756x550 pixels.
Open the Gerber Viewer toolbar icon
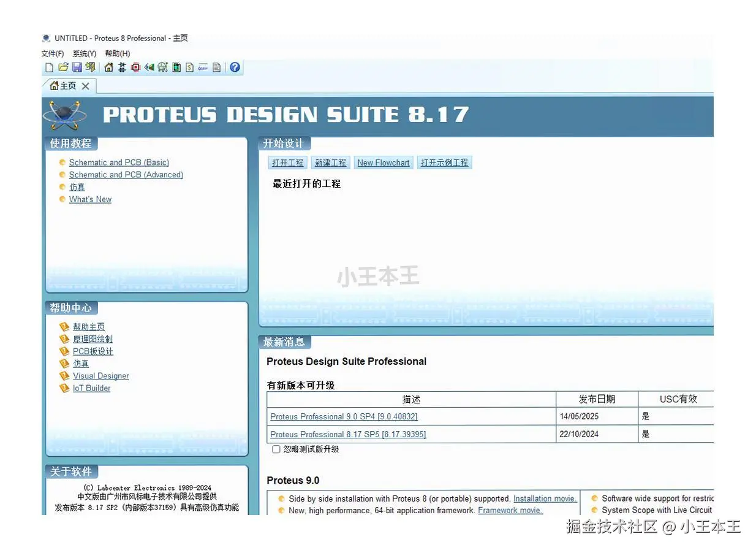pyautogui.click(x=162, y=67)
